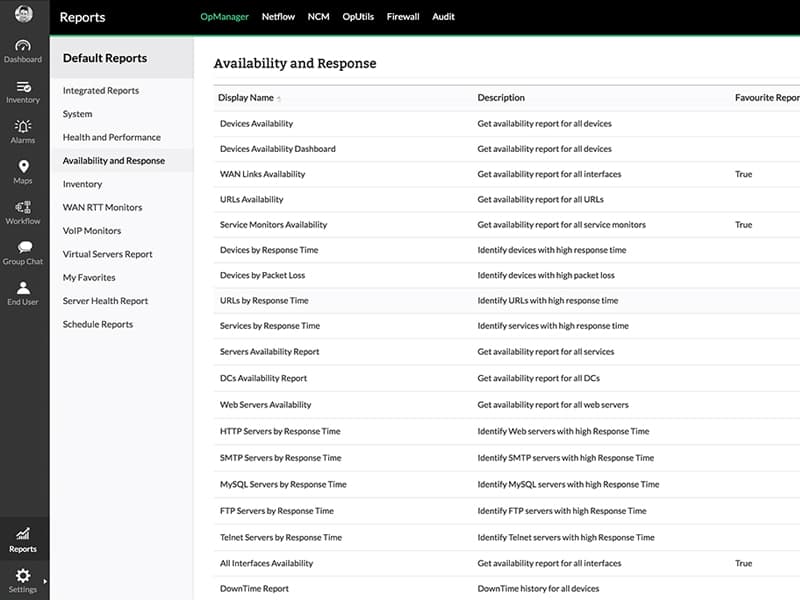Screen dimensions: 800x600
Task: Open the DownTime Report link
Action: click(254, 589)
